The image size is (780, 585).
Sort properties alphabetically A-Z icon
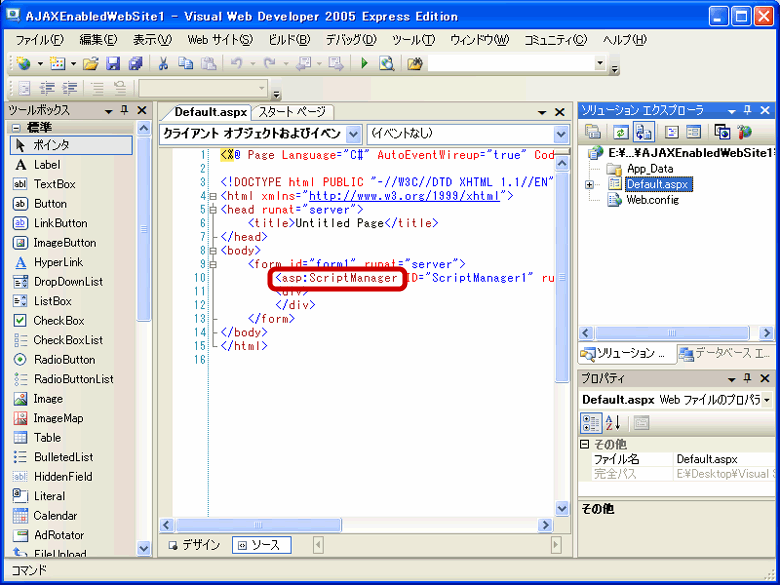click(613, 423)
